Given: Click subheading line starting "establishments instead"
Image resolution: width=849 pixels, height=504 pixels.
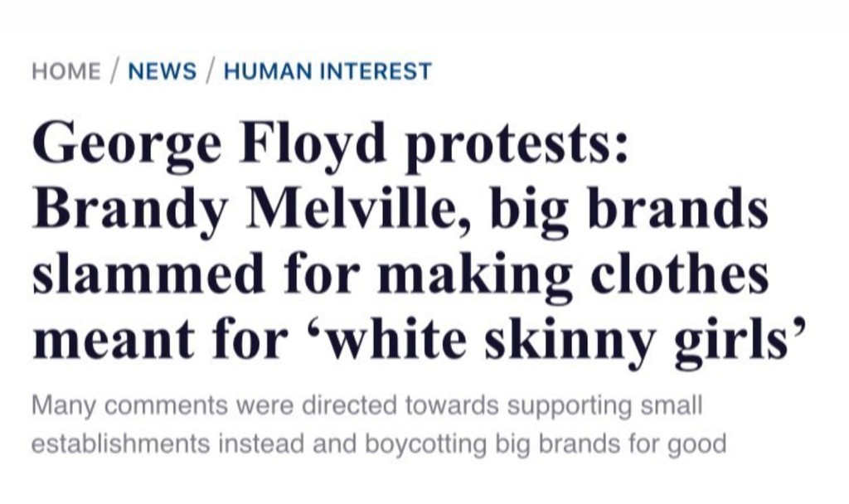Looking at the screenshot, I should [379, 444].
